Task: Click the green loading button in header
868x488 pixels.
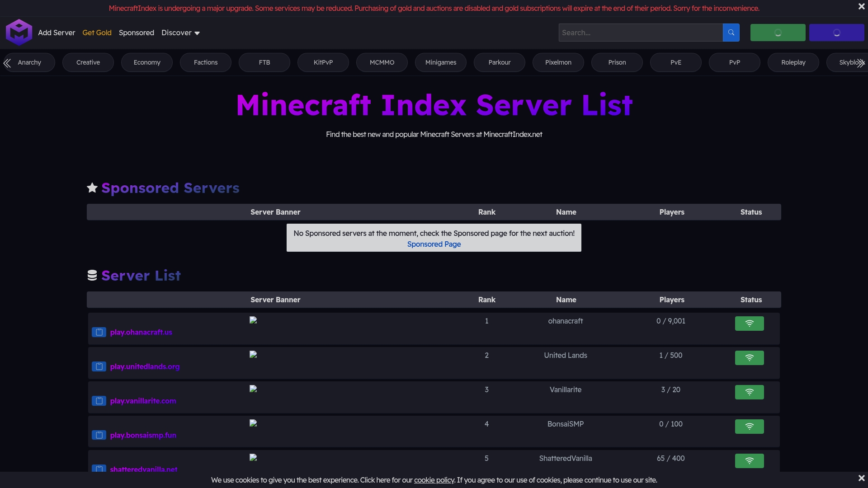Action: pos(778,33)
